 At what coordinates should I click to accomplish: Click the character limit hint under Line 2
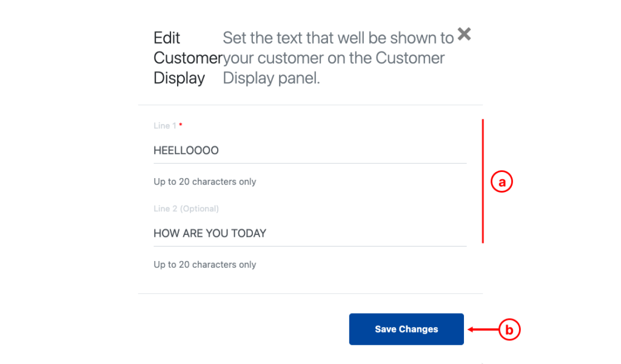click(x=205, y=265)
